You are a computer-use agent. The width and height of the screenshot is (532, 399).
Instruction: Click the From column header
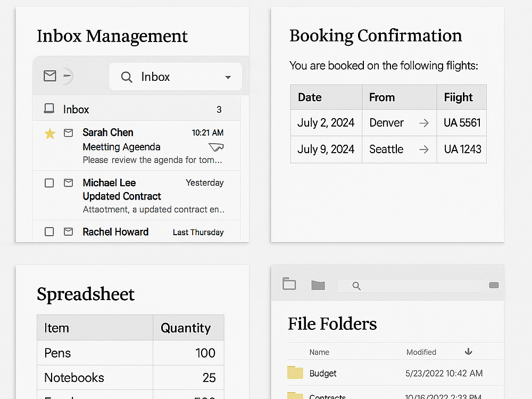[400, 97]
